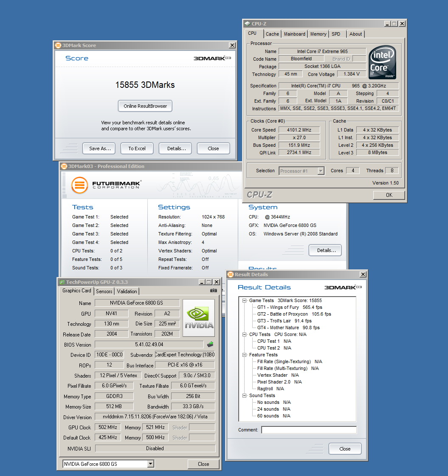Click the GPU-Z title bar icon
Viewport: 448px width, 476px height.
coord(62,282)
